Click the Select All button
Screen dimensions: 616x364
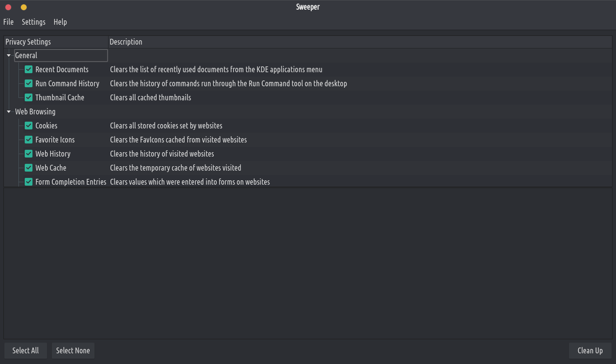tap(26, 350)
